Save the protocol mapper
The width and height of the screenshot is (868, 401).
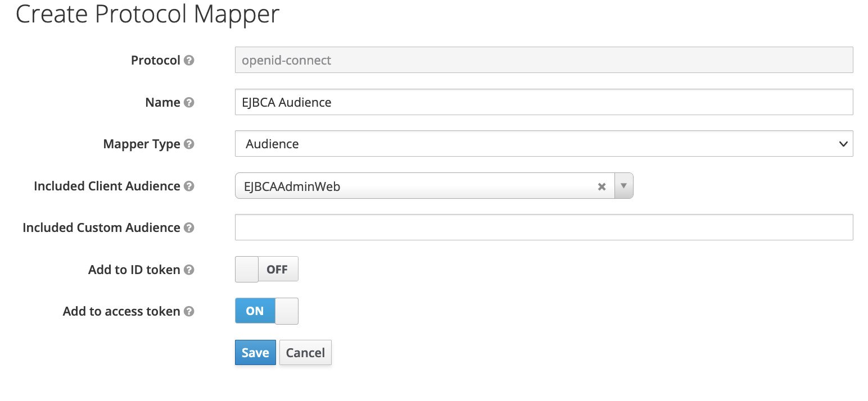click(255, 353)
